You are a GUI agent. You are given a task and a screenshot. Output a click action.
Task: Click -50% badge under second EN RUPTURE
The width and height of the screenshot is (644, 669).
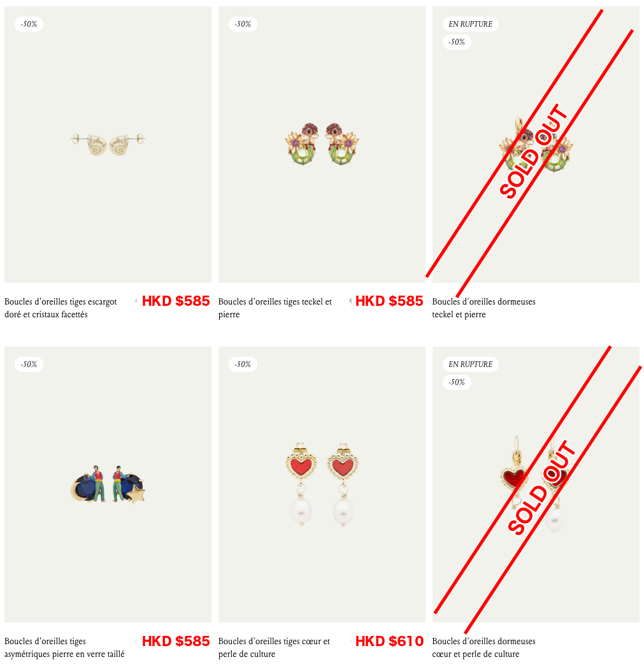coord(457,382)
